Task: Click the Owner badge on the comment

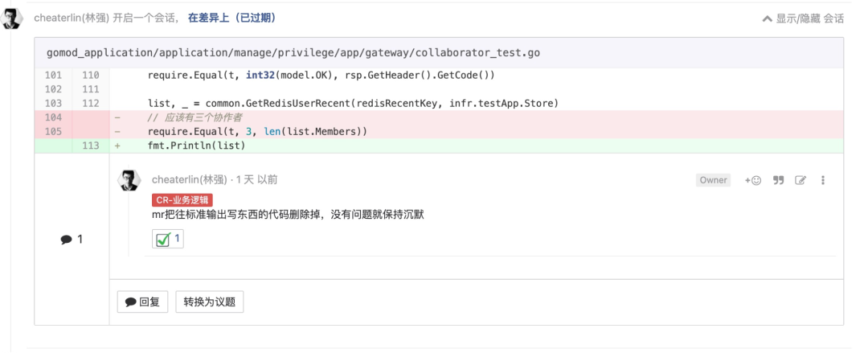Action: [x=713, y=180]
